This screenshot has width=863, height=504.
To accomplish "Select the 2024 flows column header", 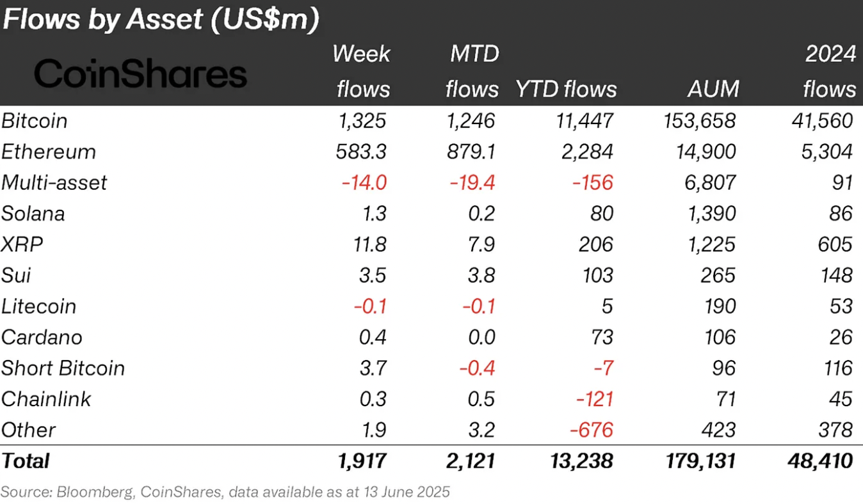I will 830,71.
